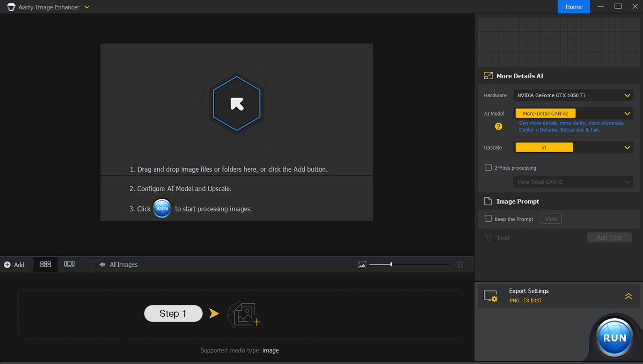This screenshot has width=643, height=364.
Task: Check the Keep the Prompt option
Action: pos(488,218)
